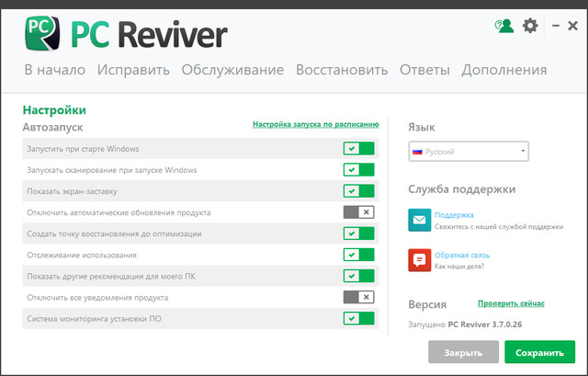Switch to the Обслуживание tab
This screenshot has height=376, width=588.
point(232,70)
